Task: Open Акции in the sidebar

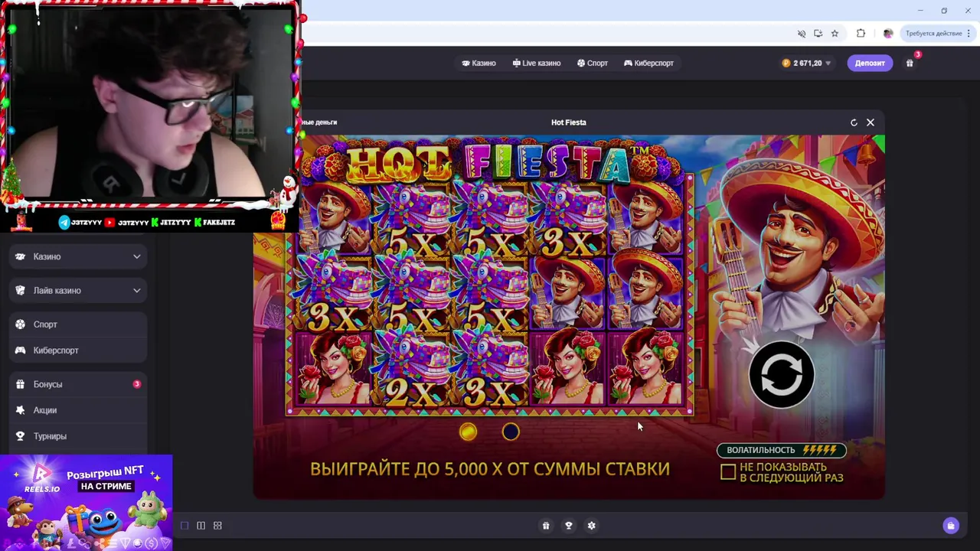Action: click(x=78, y=410)
